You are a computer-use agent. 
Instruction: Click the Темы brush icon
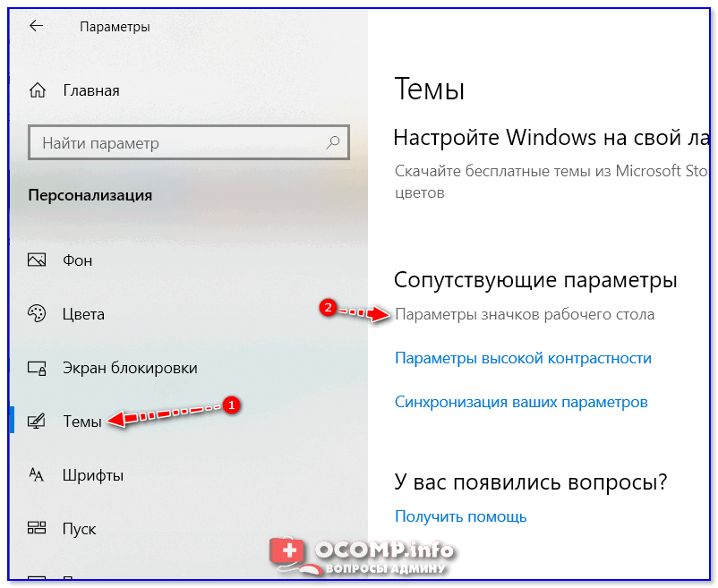click(37, 421)
